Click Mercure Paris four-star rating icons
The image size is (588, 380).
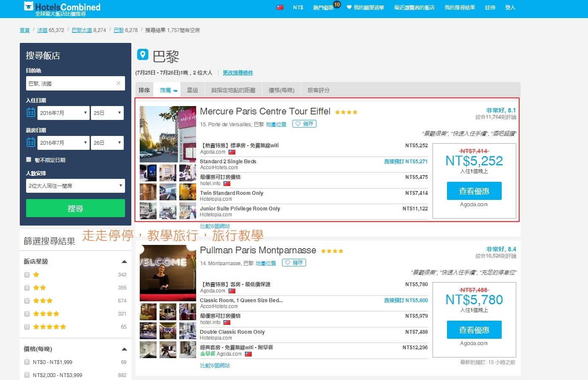tap(346, 112)
